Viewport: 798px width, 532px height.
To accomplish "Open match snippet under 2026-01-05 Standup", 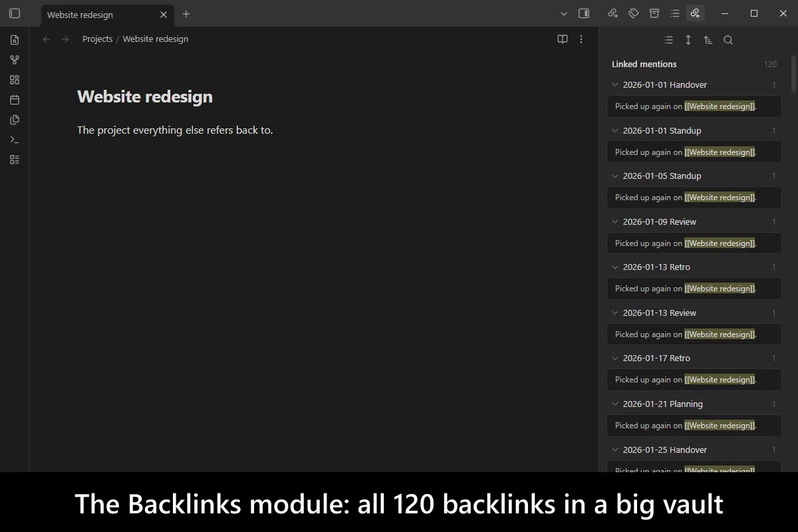I will (694, 198).
